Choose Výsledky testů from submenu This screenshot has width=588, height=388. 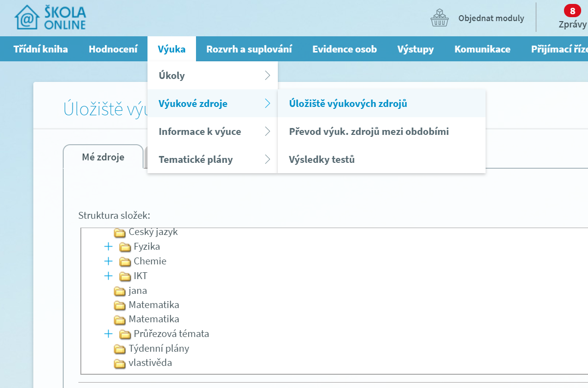pos(321,159)
